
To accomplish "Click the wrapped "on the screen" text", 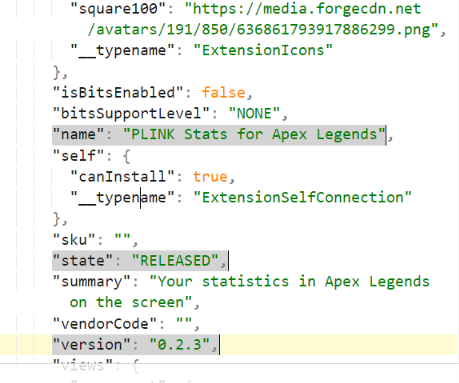I will (x=131, y=303).
